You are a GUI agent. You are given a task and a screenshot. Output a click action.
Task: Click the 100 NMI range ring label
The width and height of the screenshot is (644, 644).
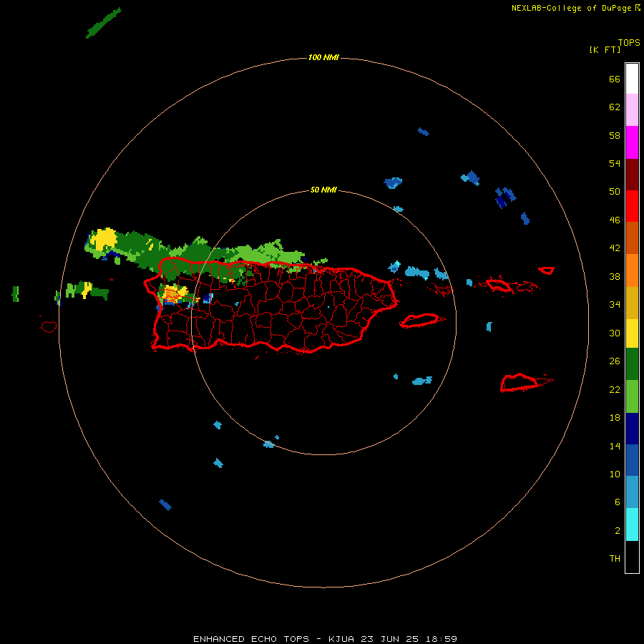323,57
